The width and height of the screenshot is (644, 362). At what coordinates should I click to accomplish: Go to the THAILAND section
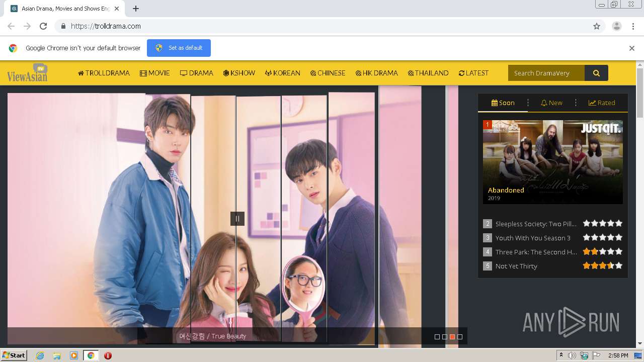pos(428,73)
